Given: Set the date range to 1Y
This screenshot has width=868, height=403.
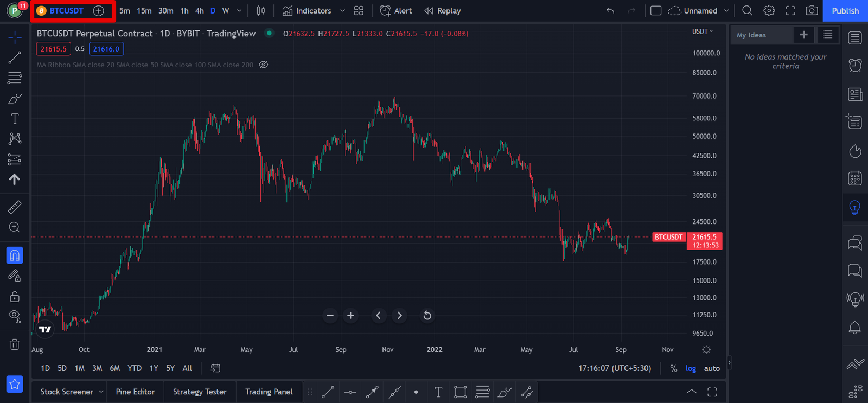Looking at the screenshot, I should (x=154, y=368).
